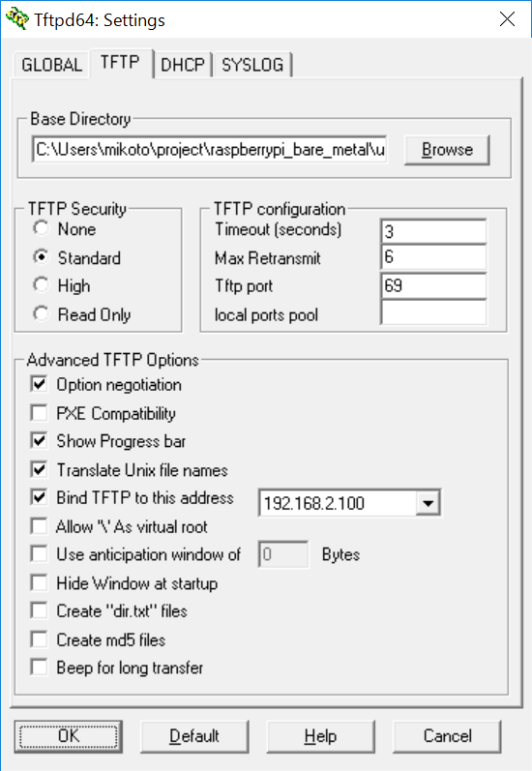Select the Read Only security option
Viewport: 532px width, 771px height.
pyautogui.click(x=41, y=313)
